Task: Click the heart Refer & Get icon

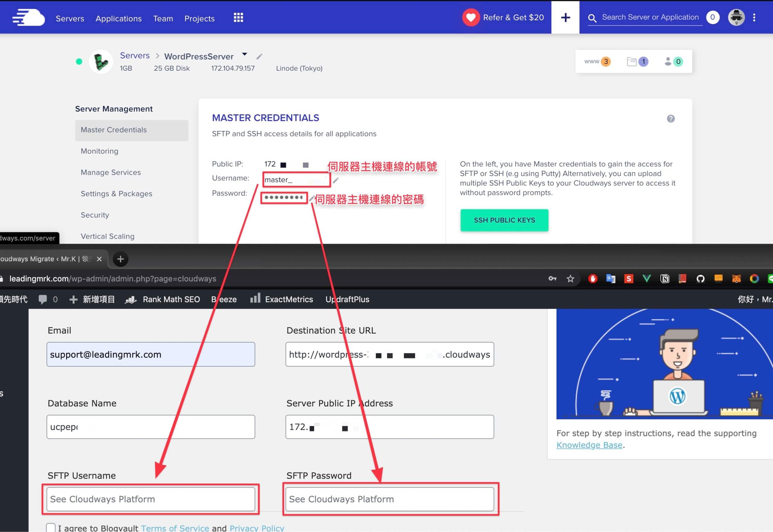Action: [x=470, y=17]
